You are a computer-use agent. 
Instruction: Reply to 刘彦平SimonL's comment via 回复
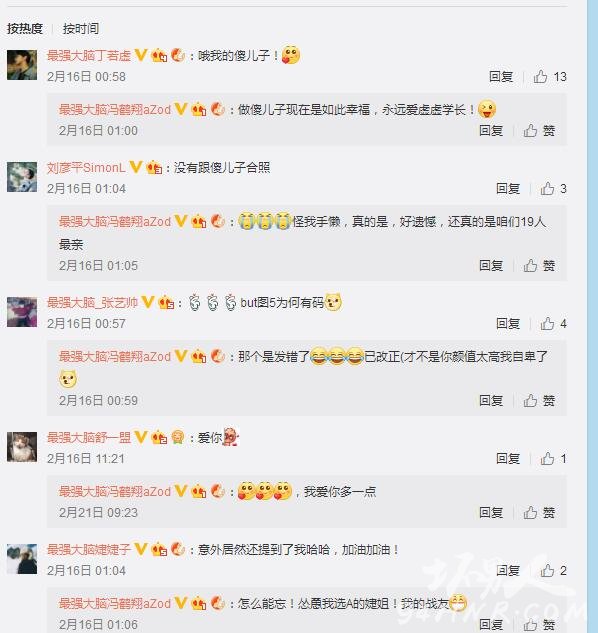[508, 189]
